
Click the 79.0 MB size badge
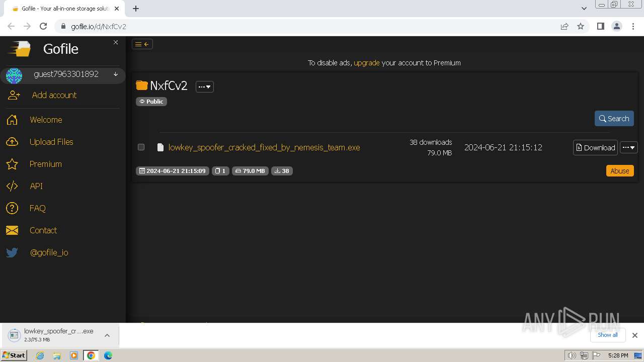point(250,171)
